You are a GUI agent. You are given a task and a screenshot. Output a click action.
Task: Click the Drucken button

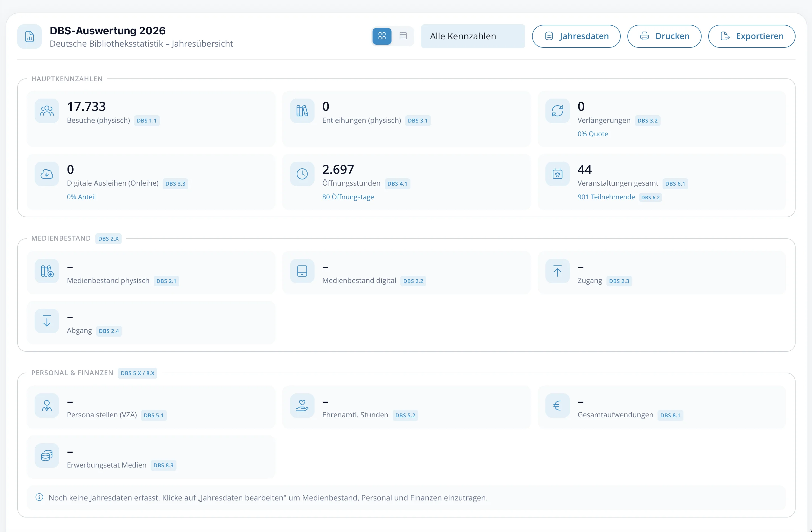[x=664, y=36]
